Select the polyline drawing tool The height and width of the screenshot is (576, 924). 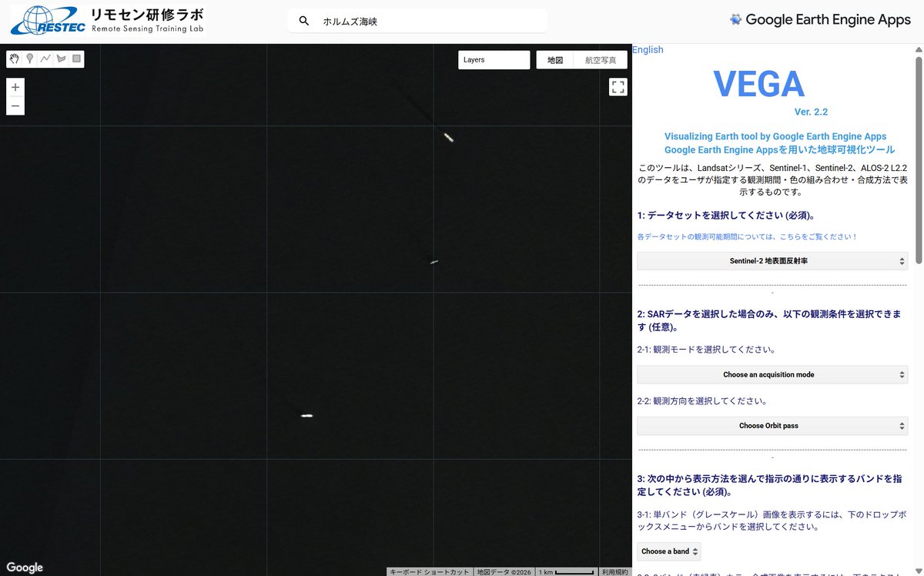pos(45,59)
